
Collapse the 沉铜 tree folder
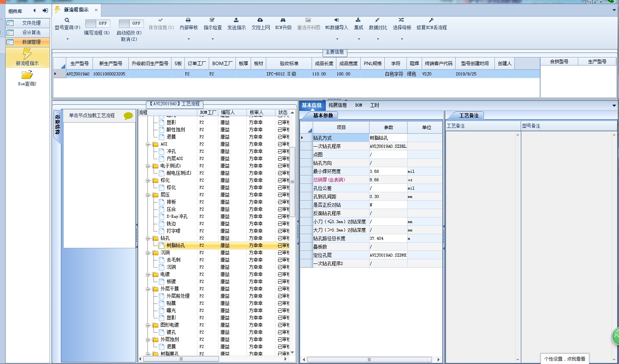[x=148, y=253]
